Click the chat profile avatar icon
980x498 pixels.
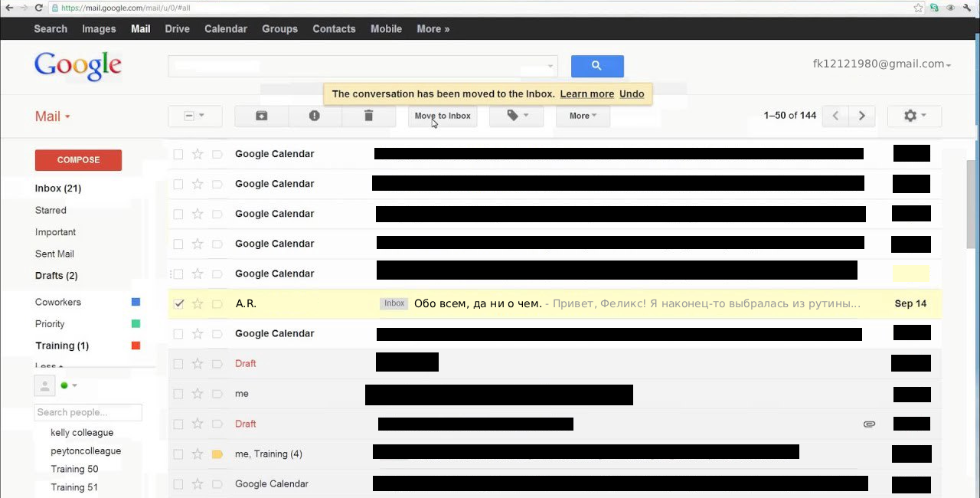click(x=44, y=386)
